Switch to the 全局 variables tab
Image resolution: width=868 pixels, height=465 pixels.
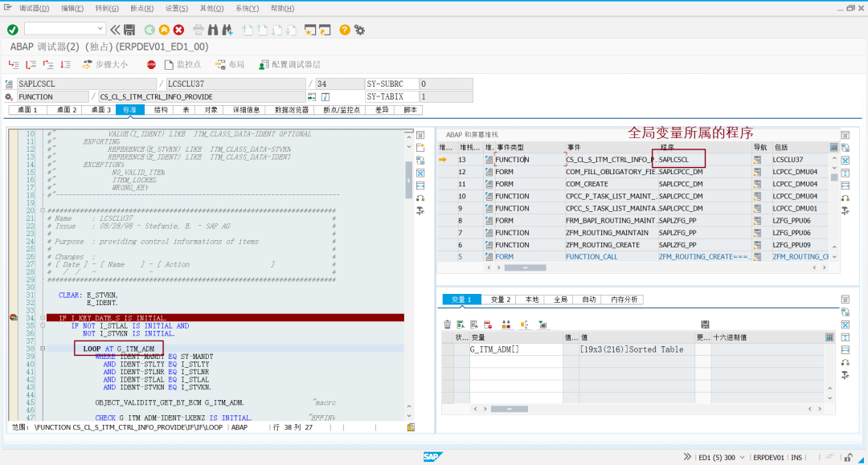coord(561,300)
